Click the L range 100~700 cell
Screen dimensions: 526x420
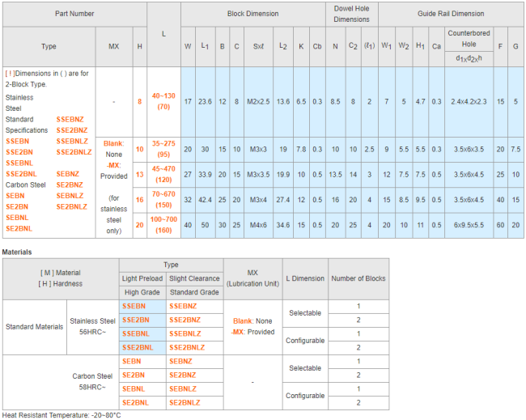163,224
